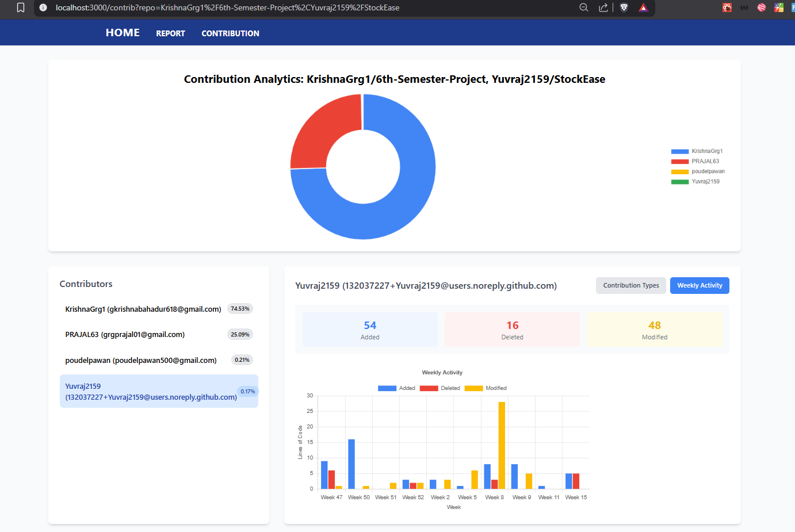Click the blue Week 47 Added bar
The width and height of the screenshot is (795, 532).
(324, 475)
